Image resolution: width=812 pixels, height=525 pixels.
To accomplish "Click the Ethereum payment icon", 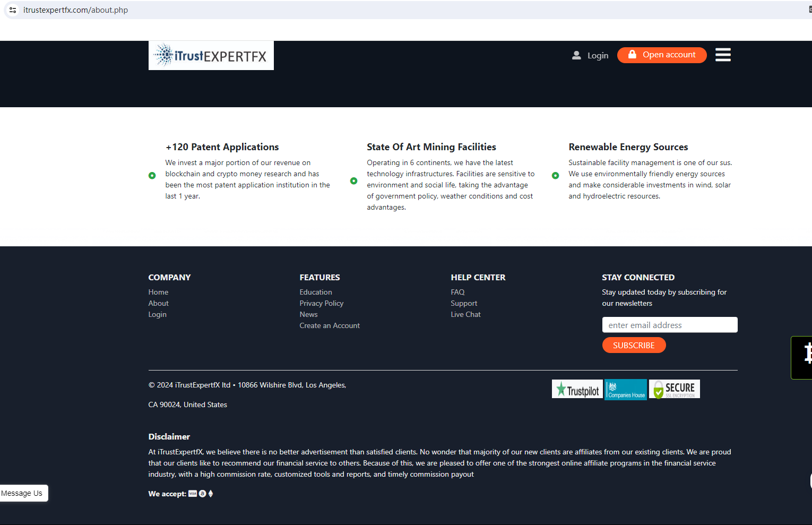I will [x=211, y=494].
